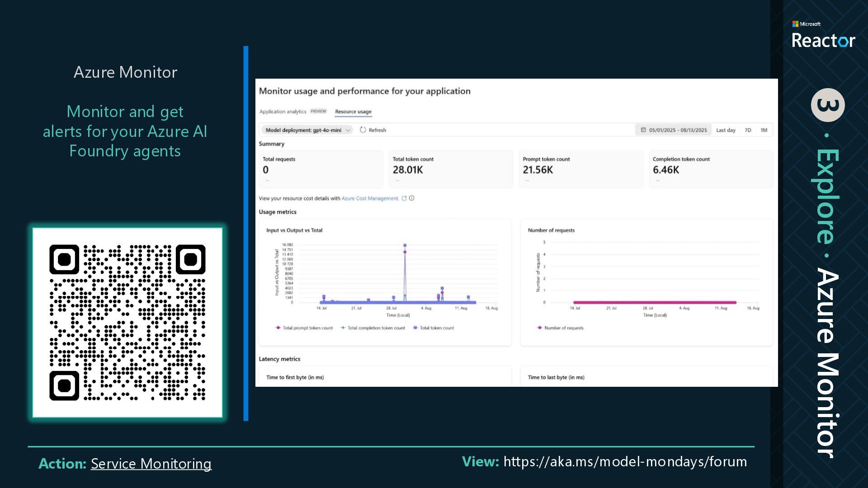The image size is (868, 488).
Task: Click the Microsoft Reactor logo
Action: pos(823,34)
